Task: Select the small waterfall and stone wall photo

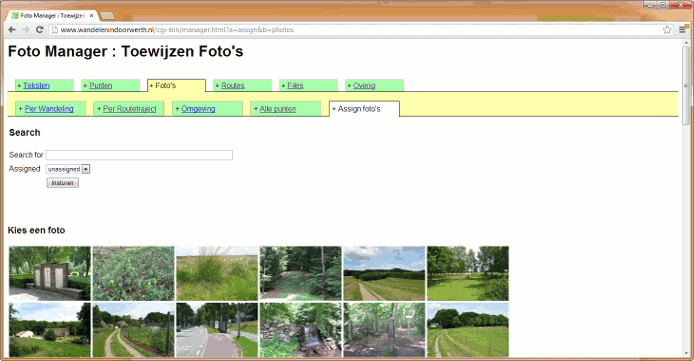Action: (x=301, y=330)
